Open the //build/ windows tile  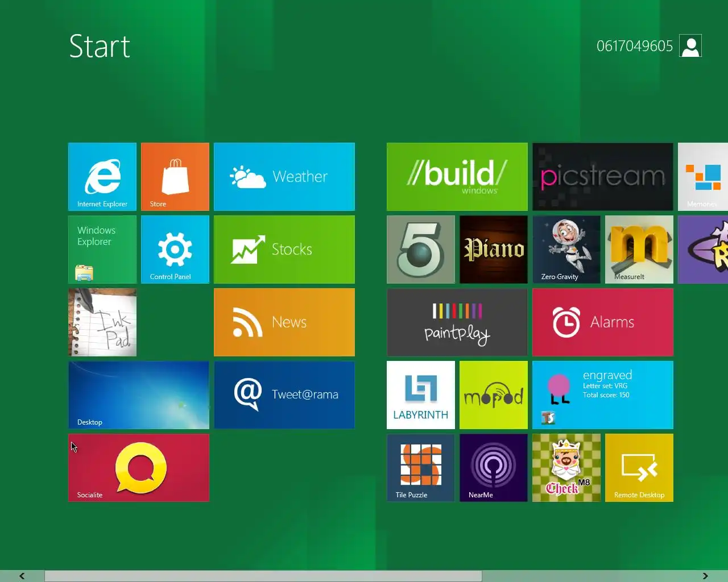(x=457, y=177)
